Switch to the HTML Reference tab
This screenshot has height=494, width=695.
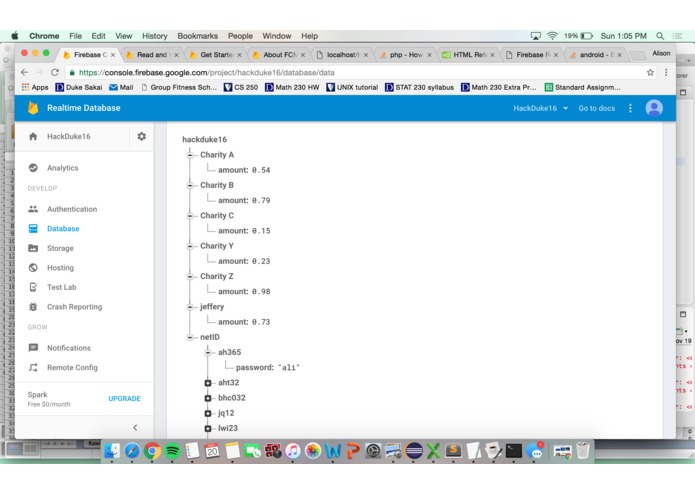pyautogui.click(x=469, y=54)
